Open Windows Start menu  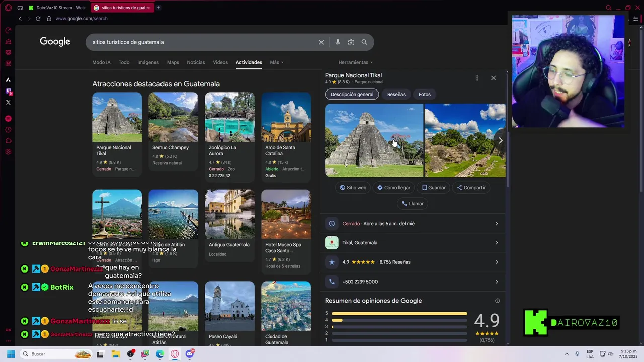[11, 354]
